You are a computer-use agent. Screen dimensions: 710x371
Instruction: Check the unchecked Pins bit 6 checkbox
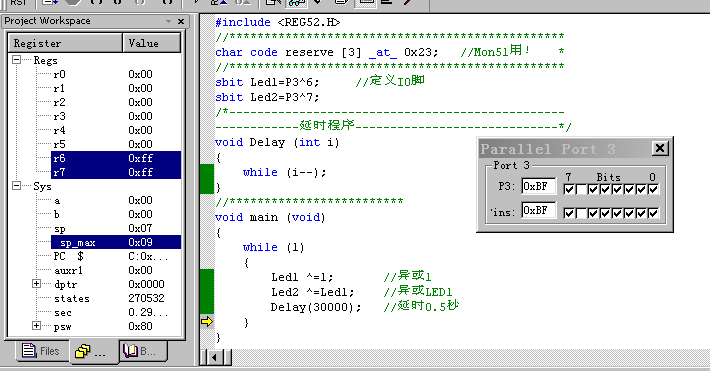581,213
